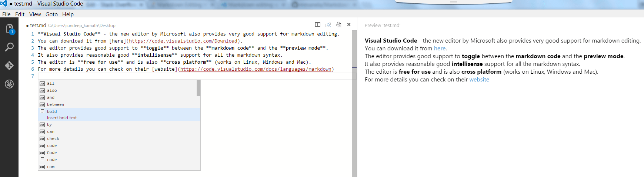The image size is (644, 177).
Task: Close the test.md editor
Action: (x=349, y=24)
